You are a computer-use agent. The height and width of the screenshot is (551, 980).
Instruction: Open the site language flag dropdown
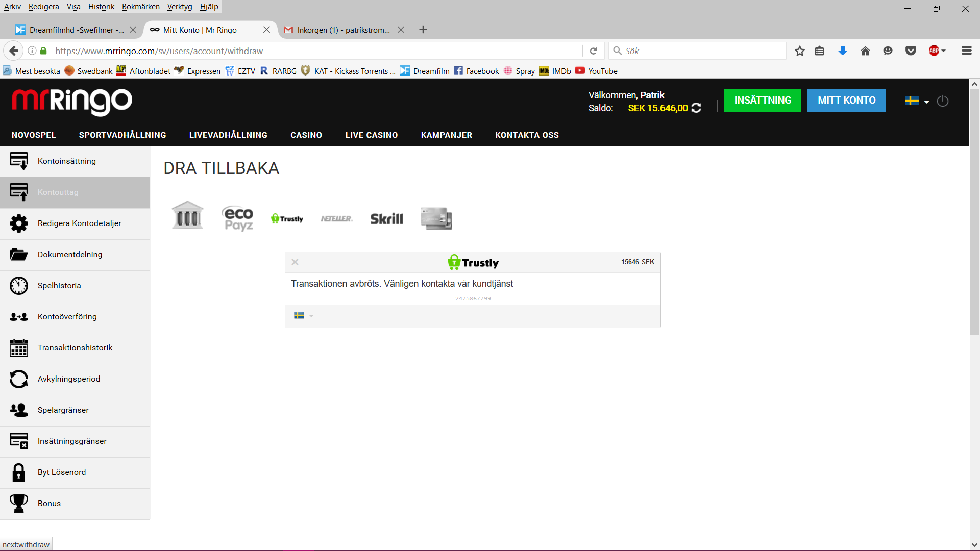click(917, 101)
